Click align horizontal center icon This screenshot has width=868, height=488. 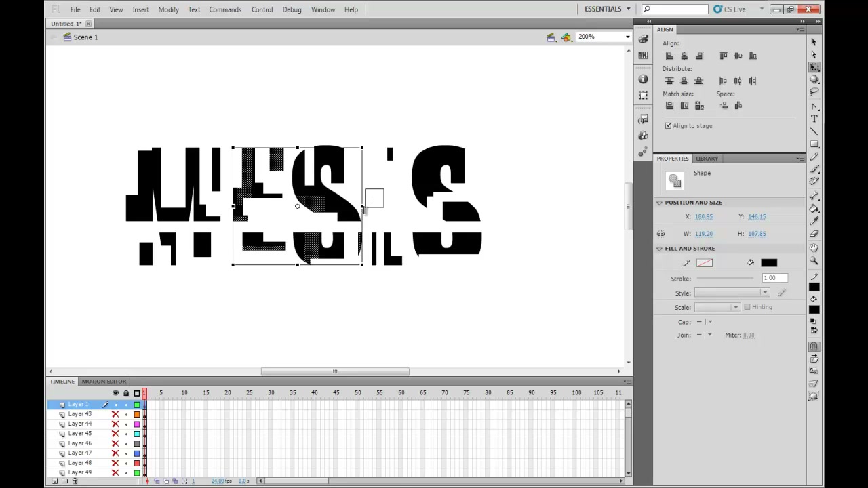(684, 56)
